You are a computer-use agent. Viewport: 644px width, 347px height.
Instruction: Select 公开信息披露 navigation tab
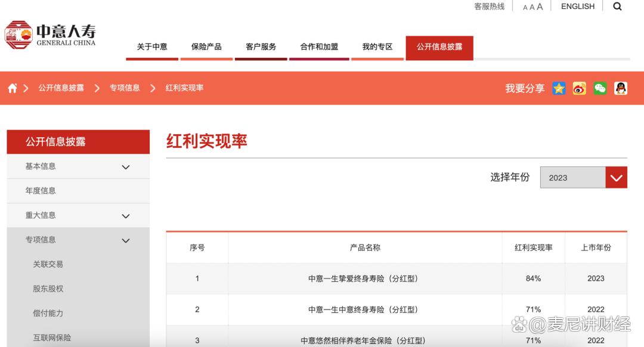point(439,48)
